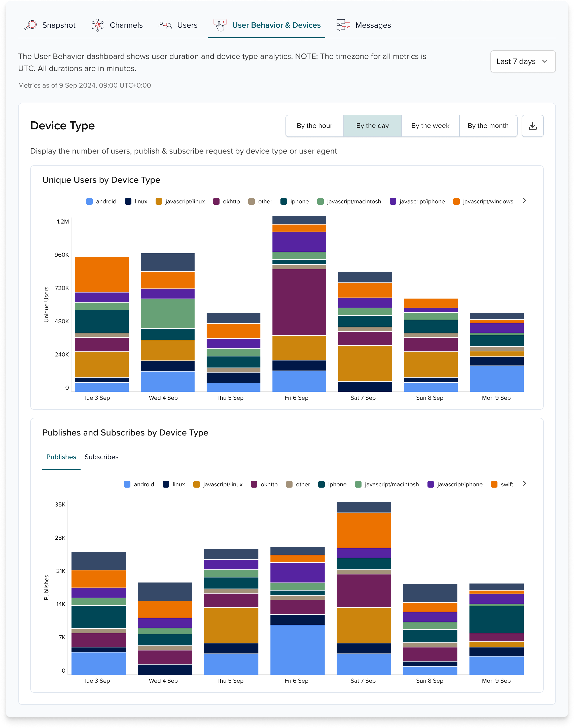This screenshot has height=728, width=574.
Task: Click the Channels network icon
Action: coord(97,25)
